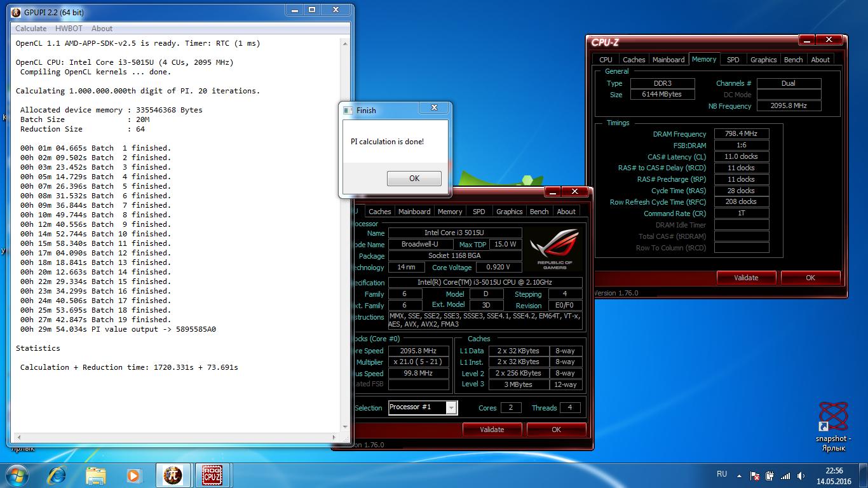This screenshot has height=488, width=868.
Task: Close the Finish dialog via its X
Action: (435, 108)
